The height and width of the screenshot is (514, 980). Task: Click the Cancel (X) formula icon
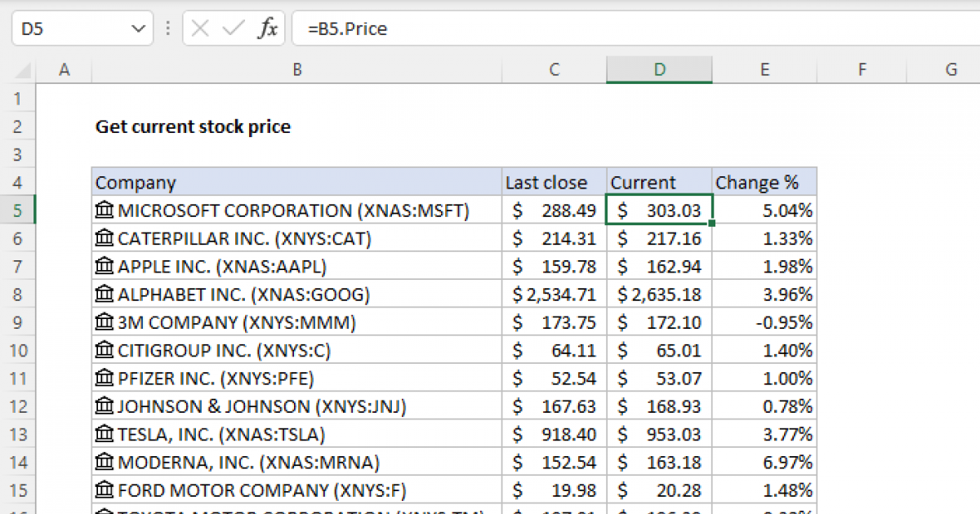pos(200,29)
